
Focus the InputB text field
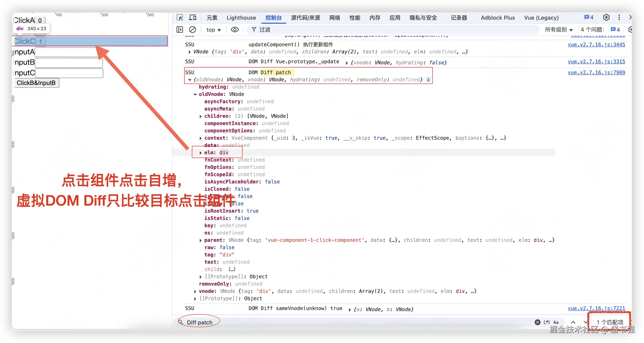tap(69, 63)
